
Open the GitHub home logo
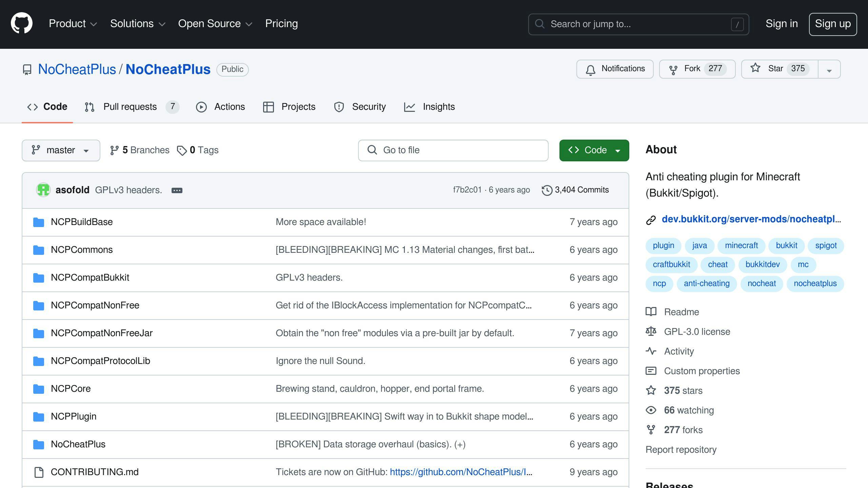click(22, 24)
